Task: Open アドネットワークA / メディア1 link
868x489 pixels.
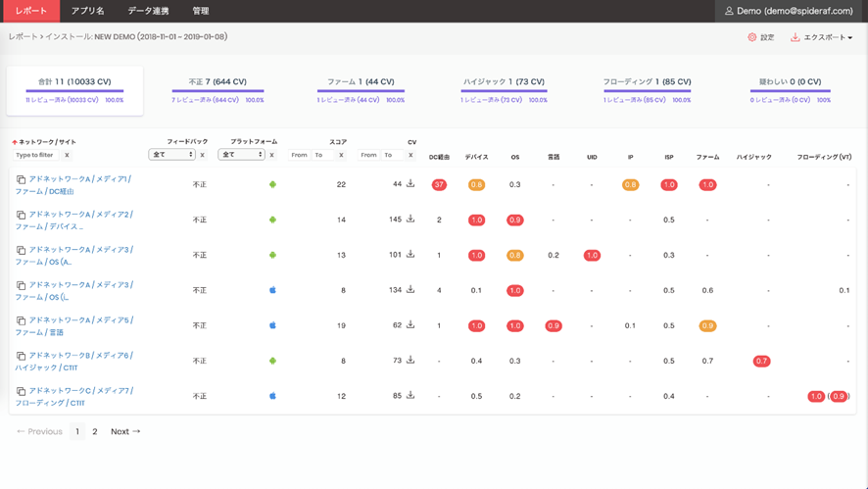Action: click(x=73, y=185)
